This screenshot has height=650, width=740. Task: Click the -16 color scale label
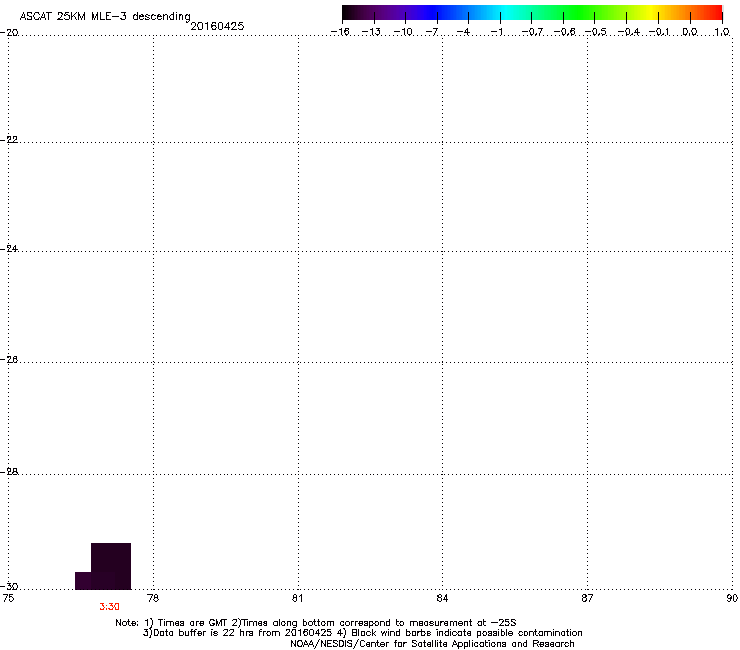[x=340, y=32]
